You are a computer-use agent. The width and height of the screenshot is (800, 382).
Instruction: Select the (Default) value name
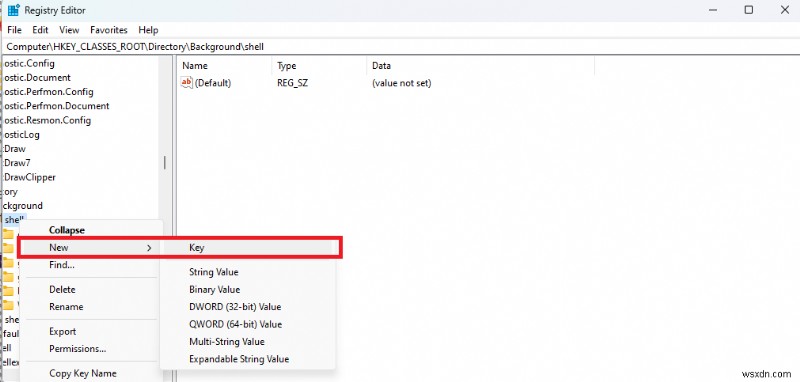tap(213, 83)
